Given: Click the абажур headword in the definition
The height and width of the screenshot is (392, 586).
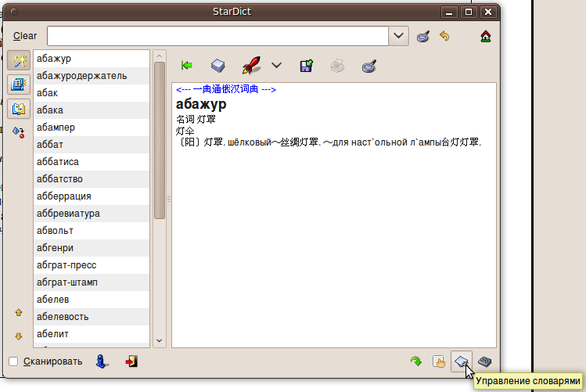Looking at the screenshot, I should click(x=201, y=104).
